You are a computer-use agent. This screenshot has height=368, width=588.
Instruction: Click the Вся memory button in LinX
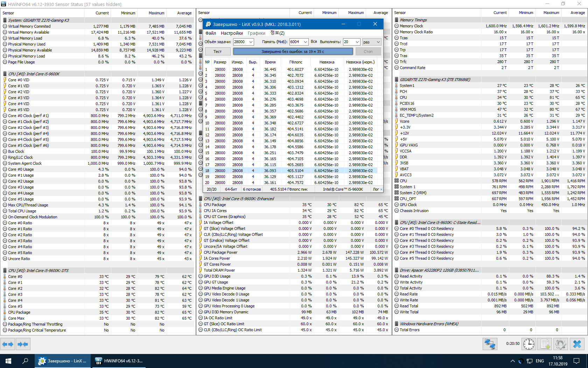tap(314, 42)
